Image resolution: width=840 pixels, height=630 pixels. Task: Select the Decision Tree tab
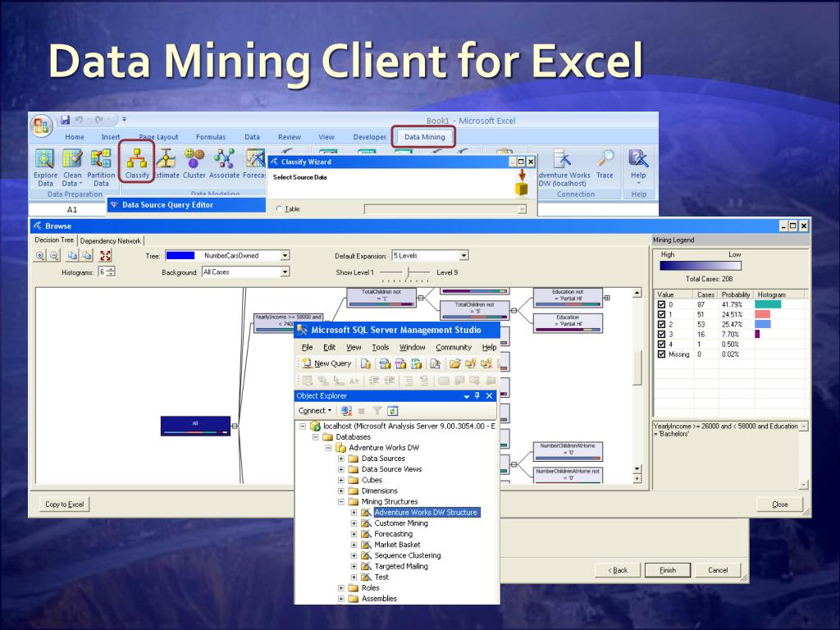[54, 240]
